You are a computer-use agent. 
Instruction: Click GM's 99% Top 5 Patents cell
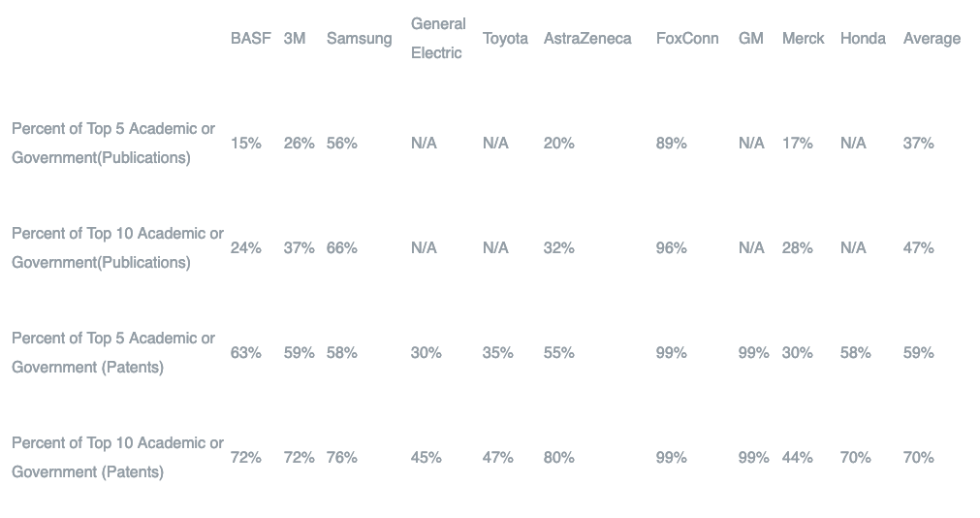pyautogui.click(x=754, y=353)
